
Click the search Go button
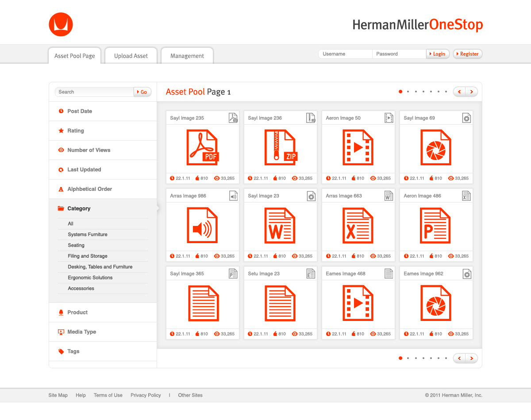tap(142, 92)
